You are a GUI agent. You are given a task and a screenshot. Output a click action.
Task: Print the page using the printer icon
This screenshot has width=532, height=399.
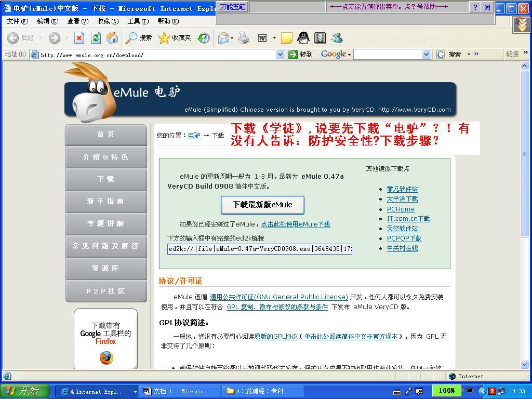click(244, 37)
